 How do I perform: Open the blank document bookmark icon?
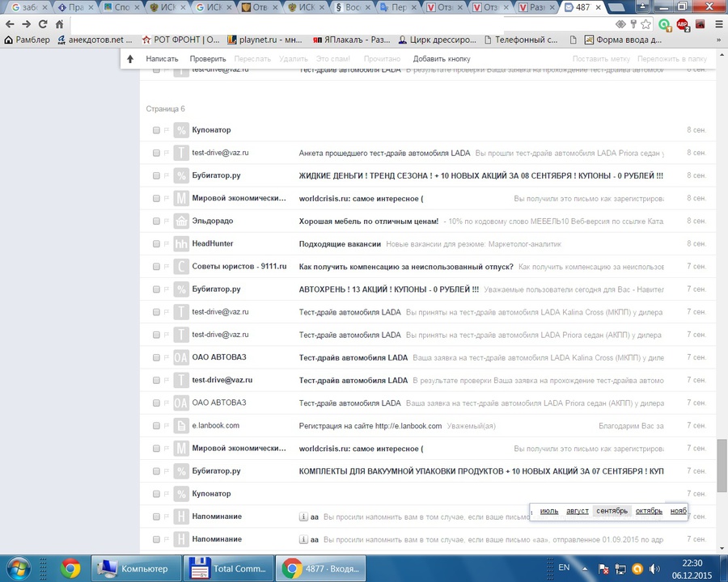point(573,40)
